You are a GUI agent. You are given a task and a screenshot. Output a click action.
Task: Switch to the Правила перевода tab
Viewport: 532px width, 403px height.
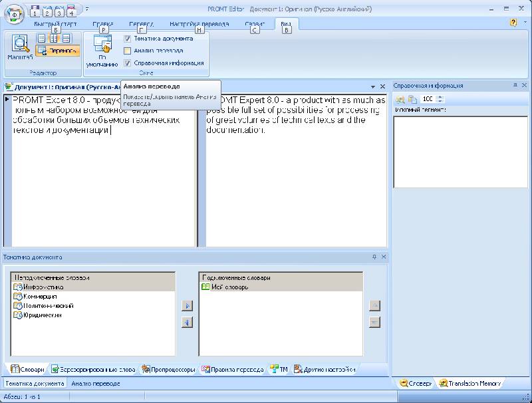pyautogui.click(x=232, y=370)
